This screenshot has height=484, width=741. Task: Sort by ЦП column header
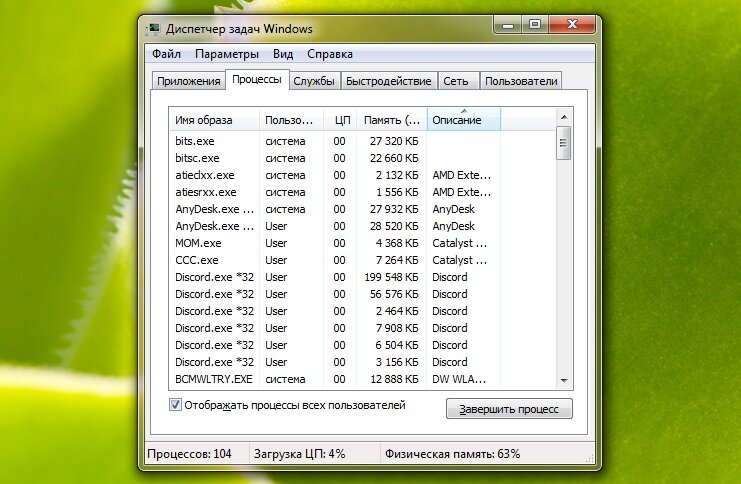pos(340,120)
